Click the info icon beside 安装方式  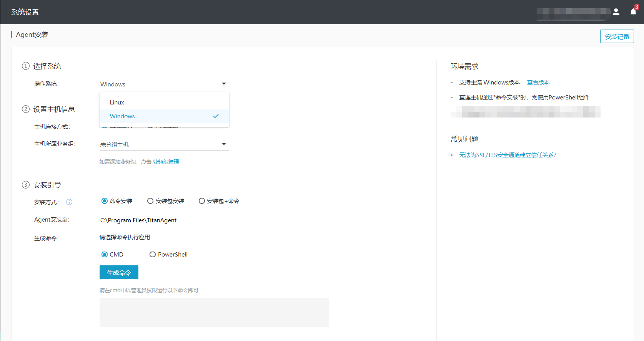click(x=69, y=202)
